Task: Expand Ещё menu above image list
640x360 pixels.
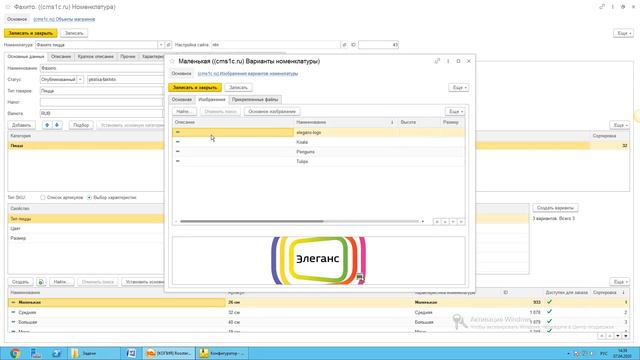Action: [455, 111]
